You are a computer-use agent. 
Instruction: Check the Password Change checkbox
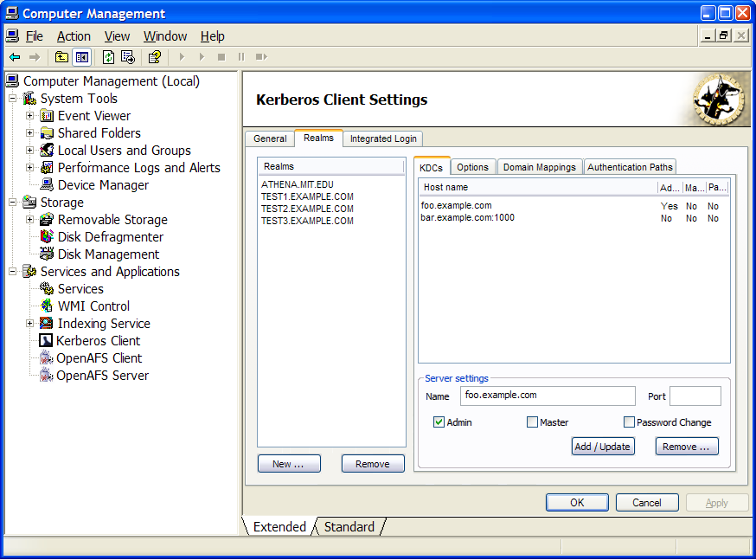click(x=629, y=422)
